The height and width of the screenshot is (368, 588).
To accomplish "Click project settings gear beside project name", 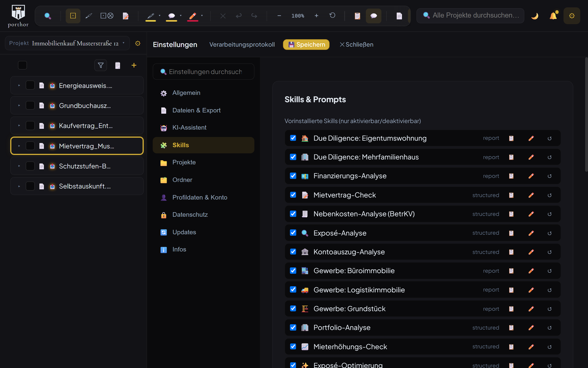I will 138,43.
